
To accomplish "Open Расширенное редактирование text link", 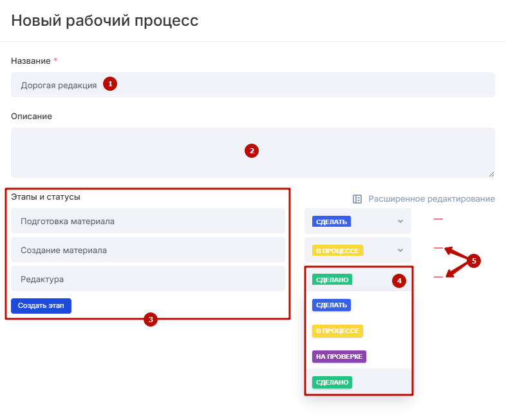I will pos(431,199).
